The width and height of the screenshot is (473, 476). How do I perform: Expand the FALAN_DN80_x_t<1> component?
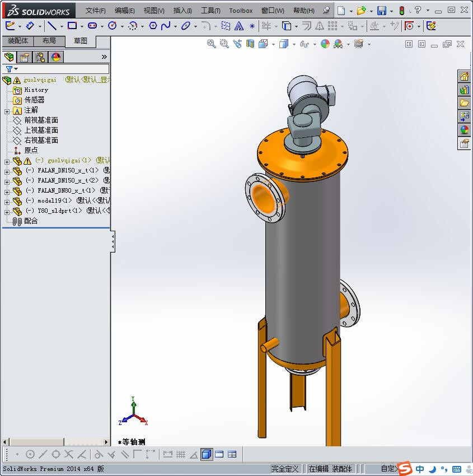pos(7,191)
